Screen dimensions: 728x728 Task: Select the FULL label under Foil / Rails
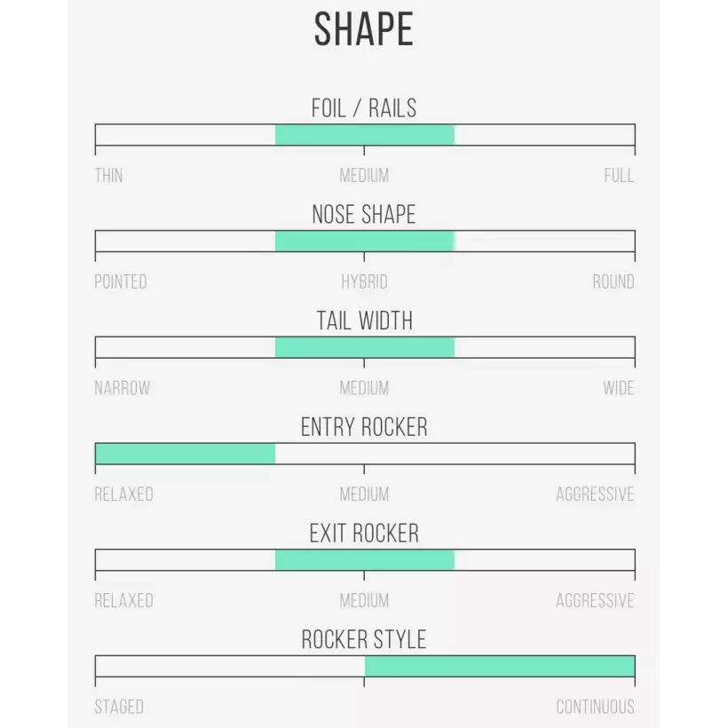click(x=619, y=176)
